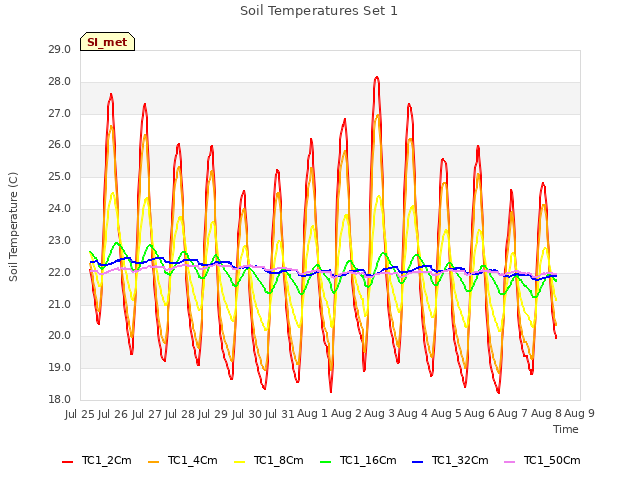640x480 pixels.
Task: Click the Jul 26 x-axis tick label
Action: [x=113, y=414]
